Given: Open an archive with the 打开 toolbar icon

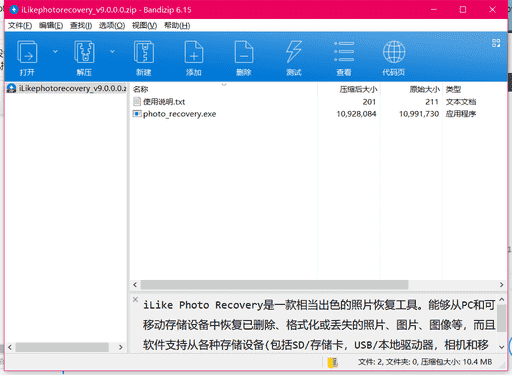Looking at the screenshot, I should click(27, 58).
